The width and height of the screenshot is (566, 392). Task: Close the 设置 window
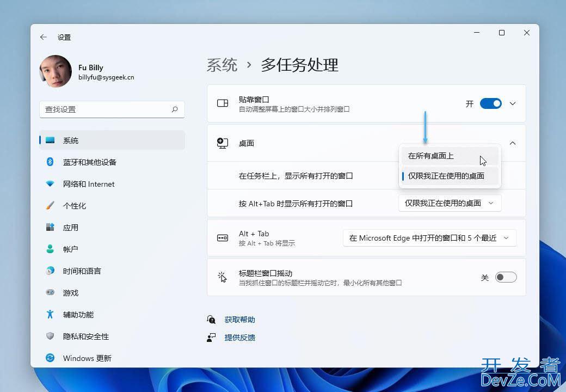[x=527, y=33]
